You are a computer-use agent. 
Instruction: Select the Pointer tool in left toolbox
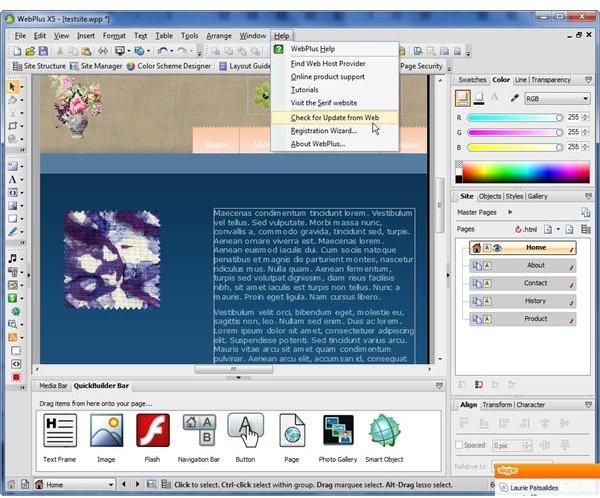[12, 87]
